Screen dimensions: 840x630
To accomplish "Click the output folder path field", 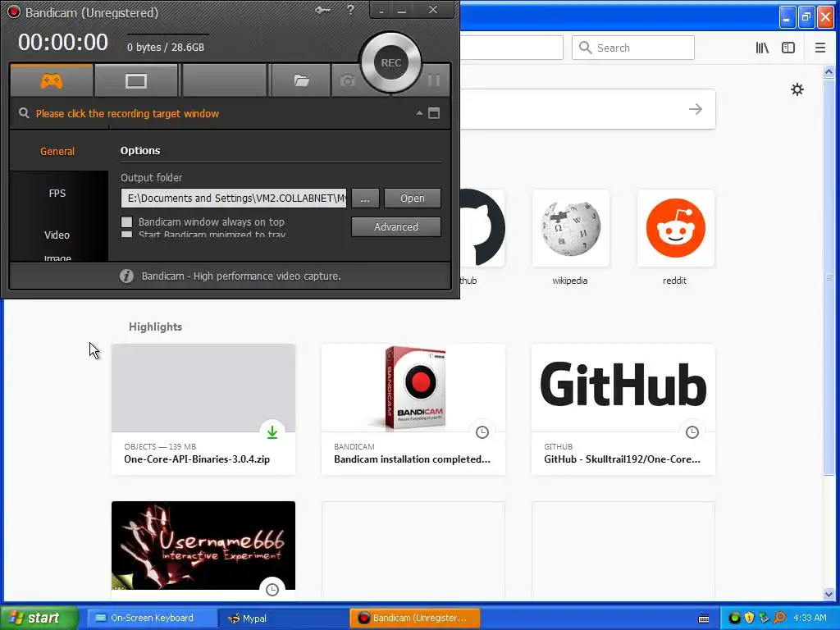I will click(x=234, y=199).
